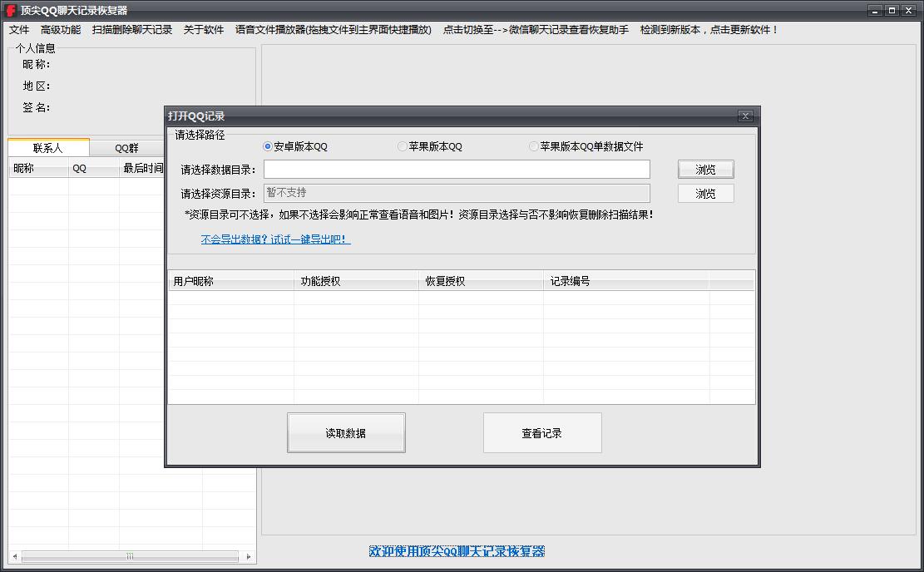Click the 昵称 column header in contacts list
924x572 pixels.
[x=38, y=168]
